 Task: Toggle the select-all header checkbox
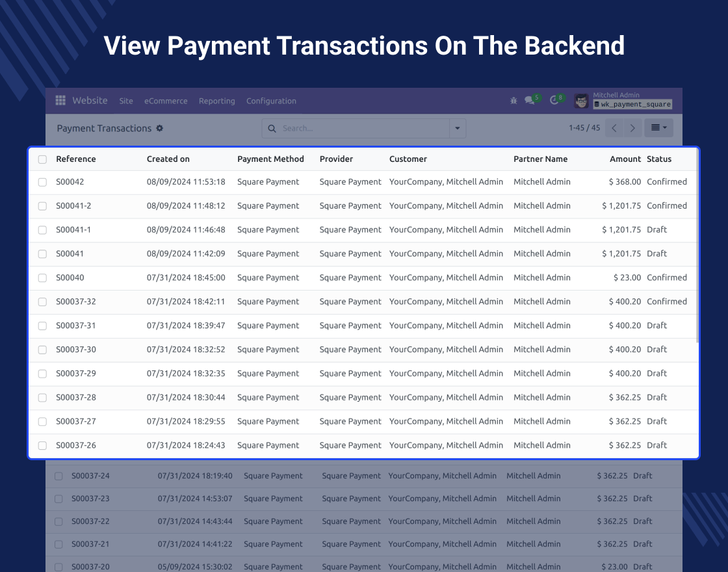click(42, 159)
